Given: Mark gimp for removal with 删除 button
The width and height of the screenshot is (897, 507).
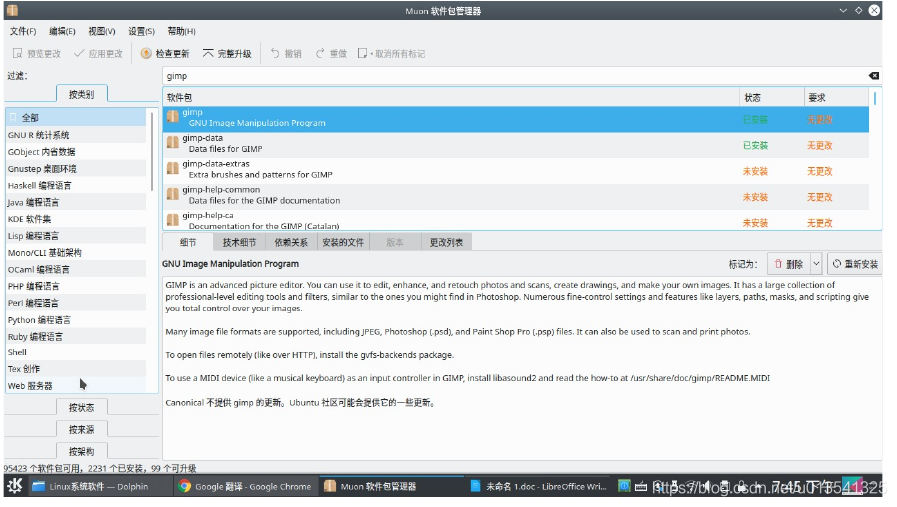Looking at the screenshot, I should click(x=788, y=264).
